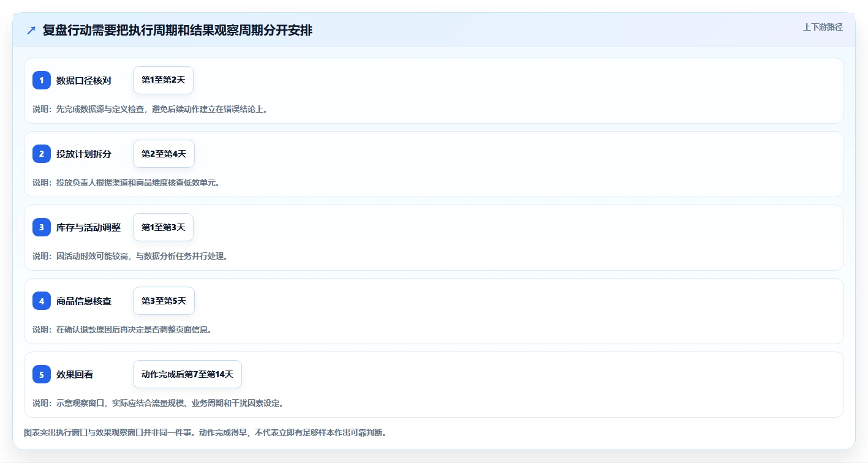
Task: Click the 动作完成后第7至第14天 chip
Action: 187,374
